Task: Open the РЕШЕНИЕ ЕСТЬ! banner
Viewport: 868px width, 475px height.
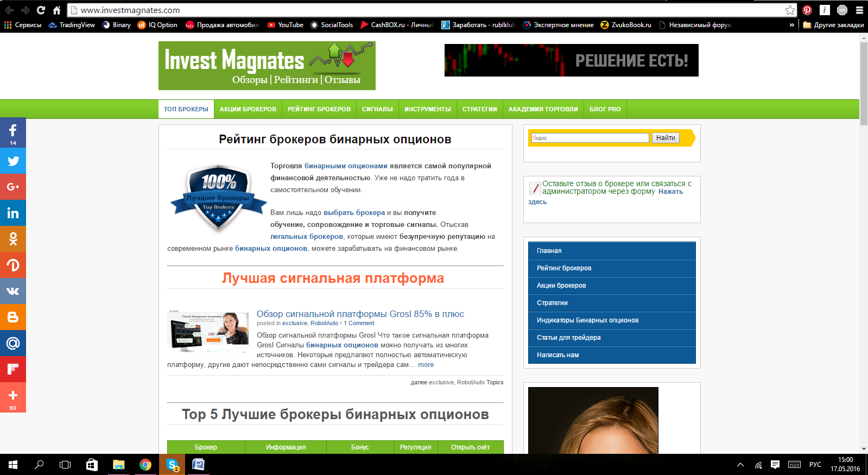Action: pyautogui.click(x=572, y=60)
